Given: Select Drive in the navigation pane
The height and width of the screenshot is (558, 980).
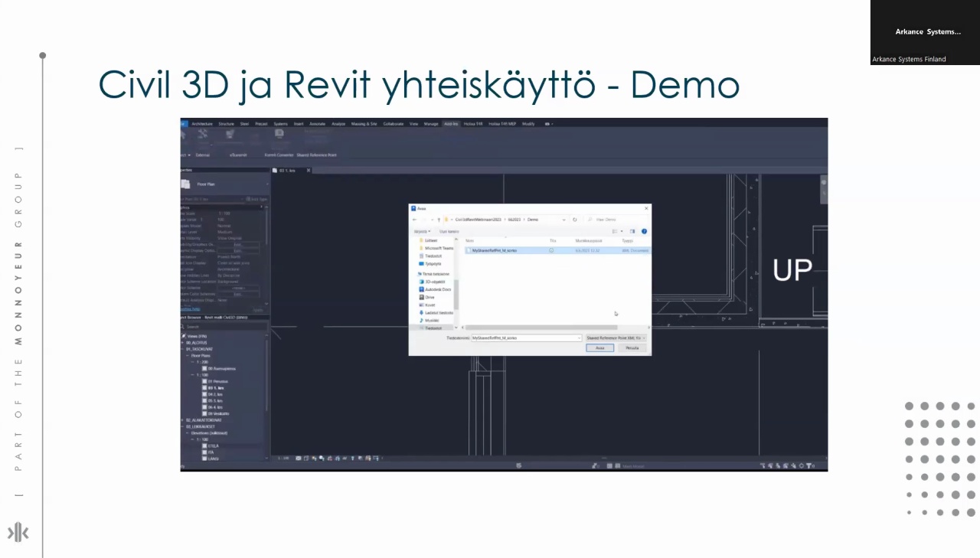Looking at the screenshot, I should (x=427, y=297).
